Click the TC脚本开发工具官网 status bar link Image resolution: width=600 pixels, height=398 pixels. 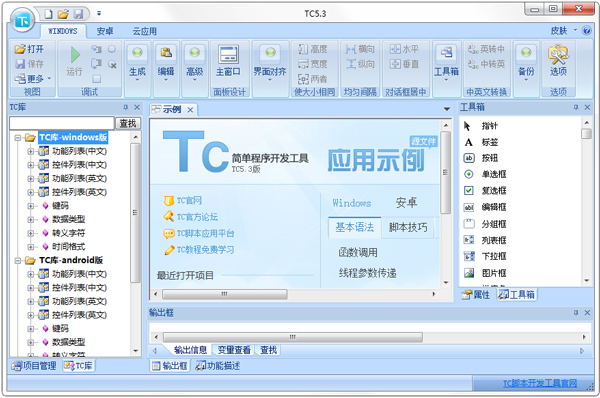coord(540,383)
